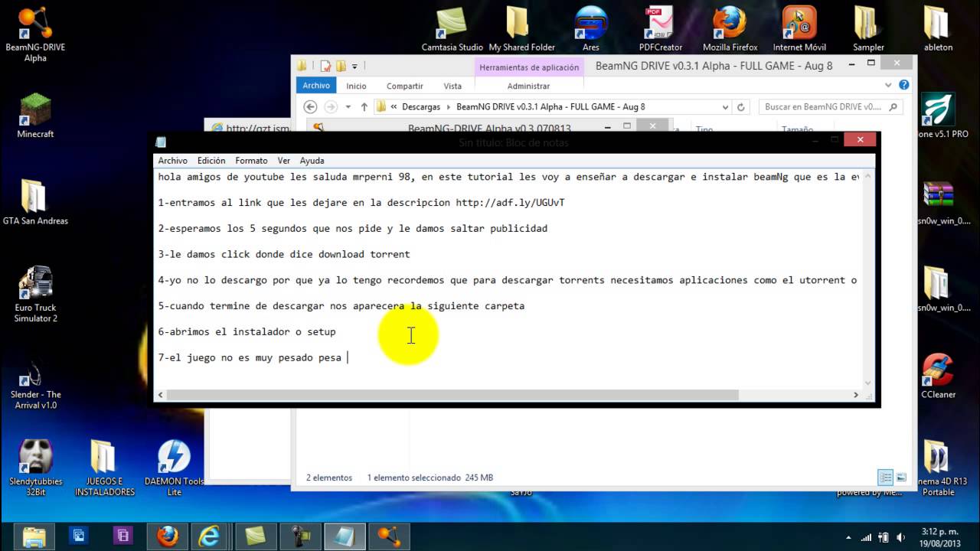
Task: Open Explorer recent locations dropdown arrow
Action: pos(348,107)
